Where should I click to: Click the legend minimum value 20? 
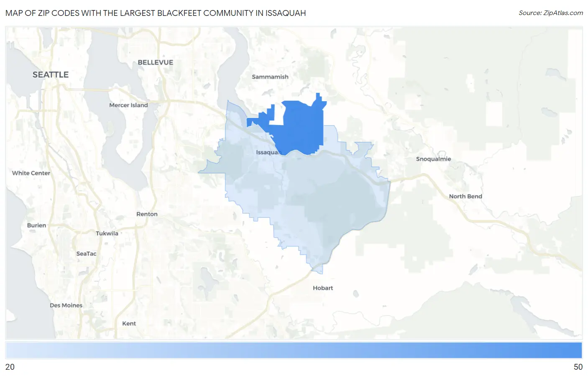10,367
